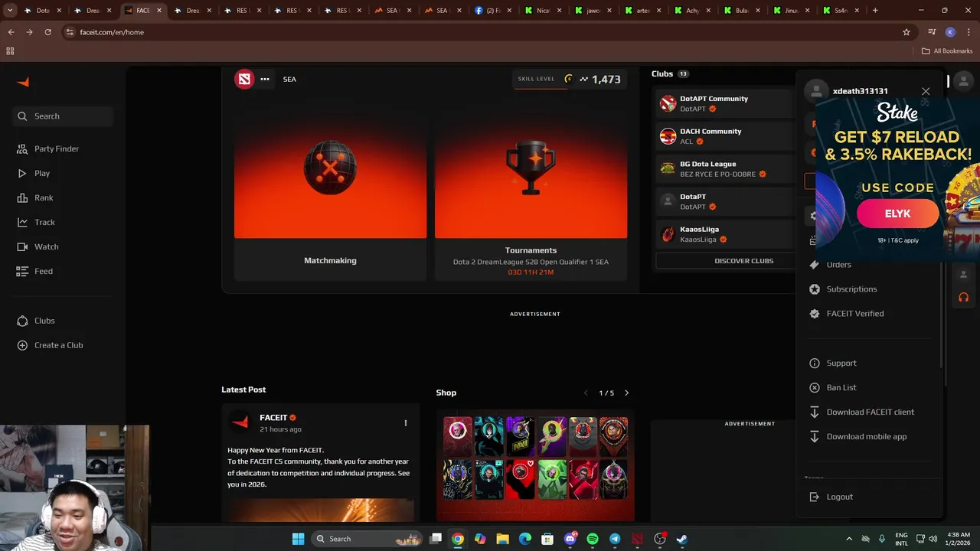
Task: Click the sidebar Search field
Action: (x=63, y=116)
